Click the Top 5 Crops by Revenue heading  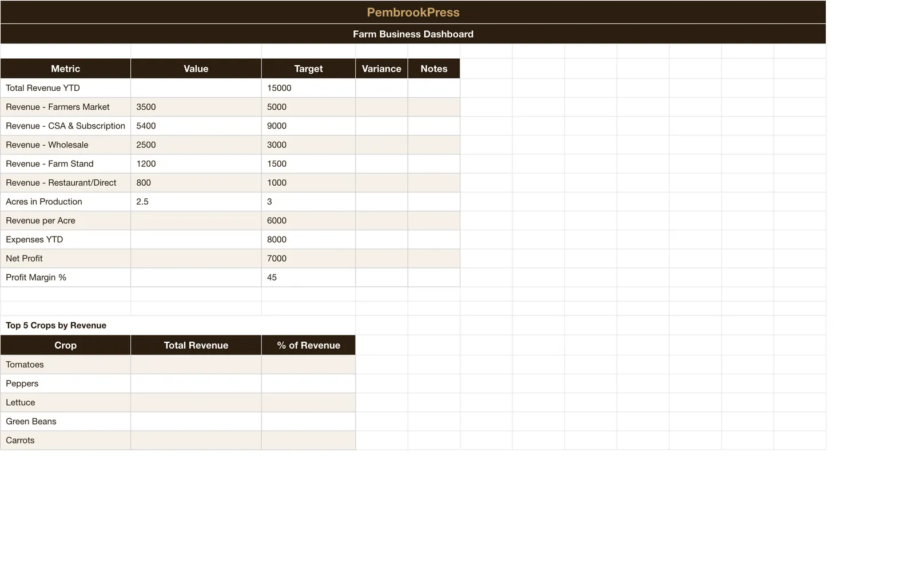pyautogui.click(x=56, y=325)
